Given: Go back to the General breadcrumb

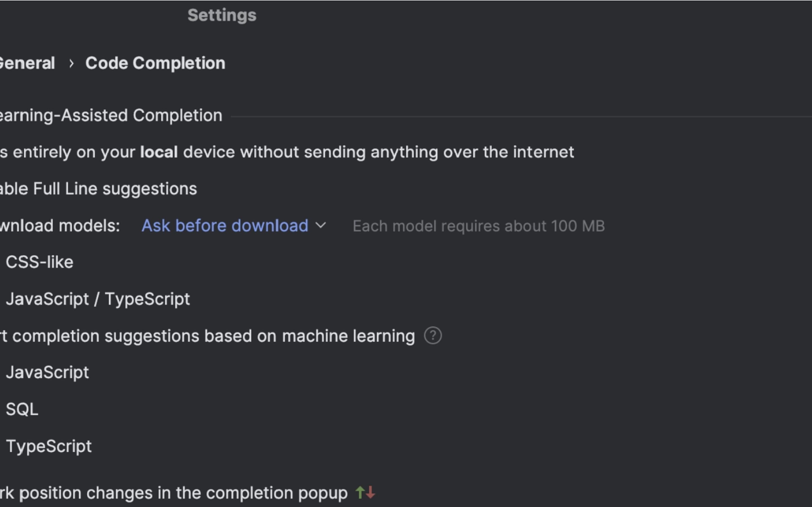Looking at the screenshot, I should [27, 63].
